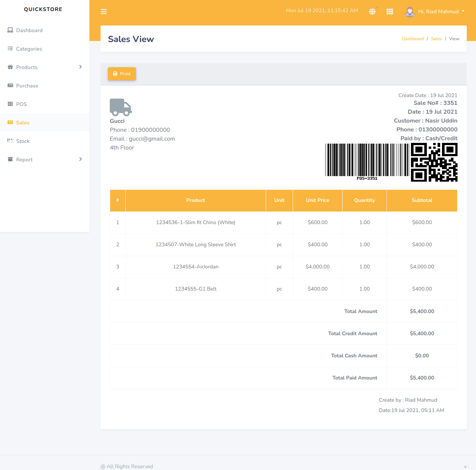Click the $0.00 Total Cash Amount value
Image resolution: width=476 pixels, height=470 pixels.
tap(422, 356)
